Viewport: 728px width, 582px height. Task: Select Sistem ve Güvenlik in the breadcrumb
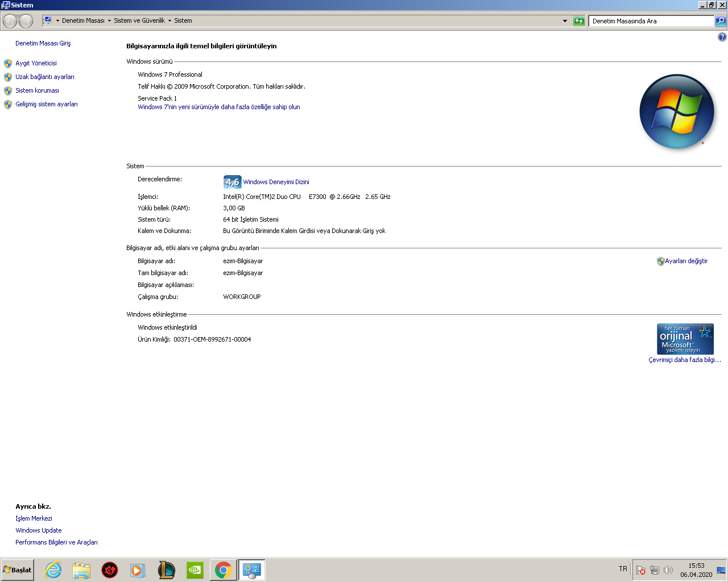(139, 21)
